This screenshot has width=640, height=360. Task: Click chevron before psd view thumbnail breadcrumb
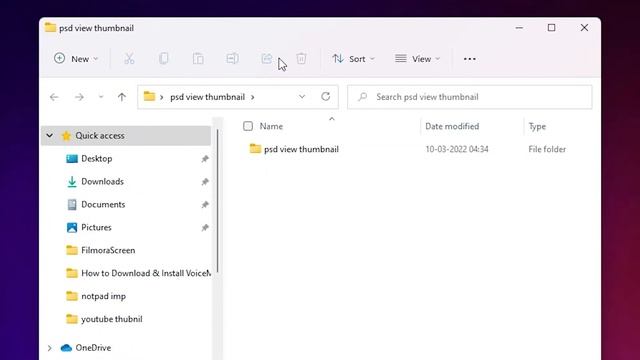[x=162, y=97]
